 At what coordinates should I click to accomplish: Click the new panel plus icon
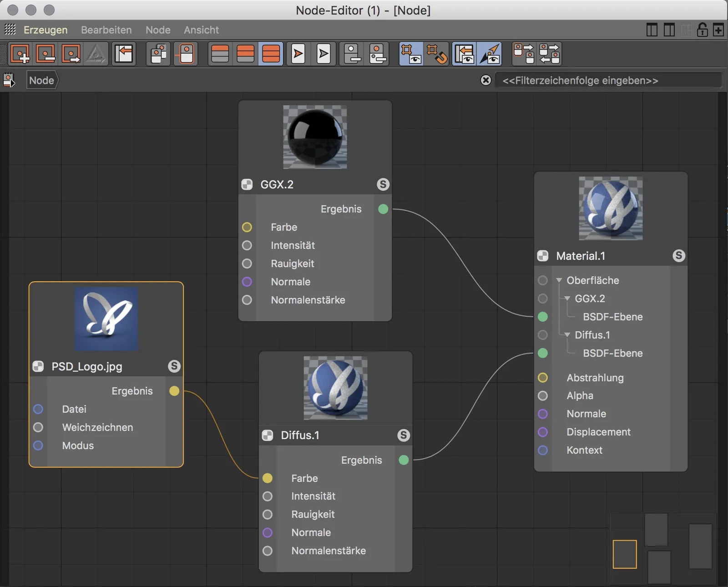point(718,30)
